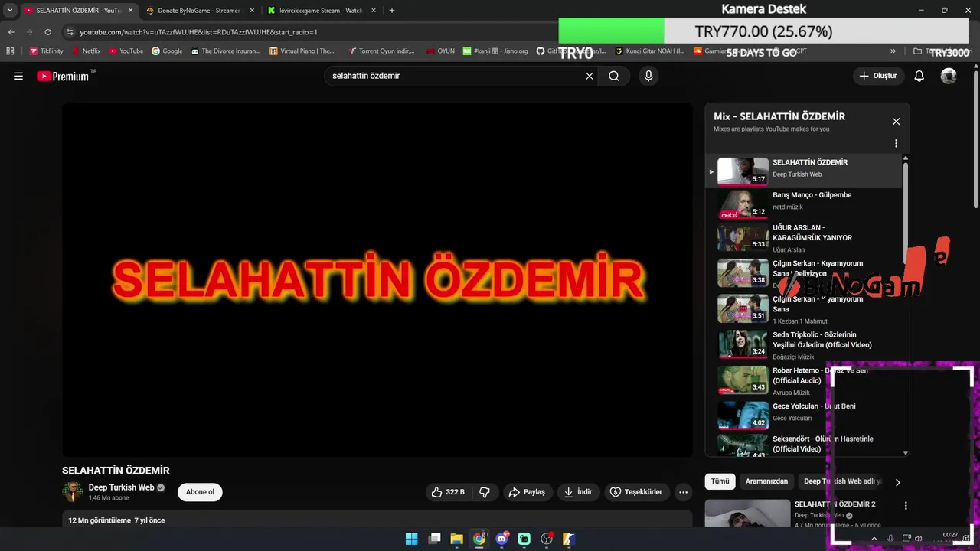
Task: Share the video with Paylaş
Action: coord(528,492)
